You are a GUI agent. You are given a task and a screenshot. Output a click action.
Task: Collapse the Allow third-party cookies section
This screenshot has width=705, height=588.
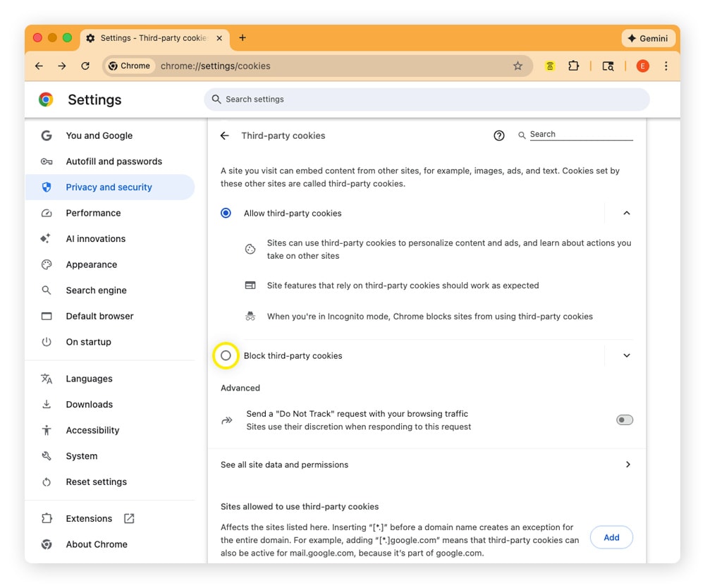626,212
